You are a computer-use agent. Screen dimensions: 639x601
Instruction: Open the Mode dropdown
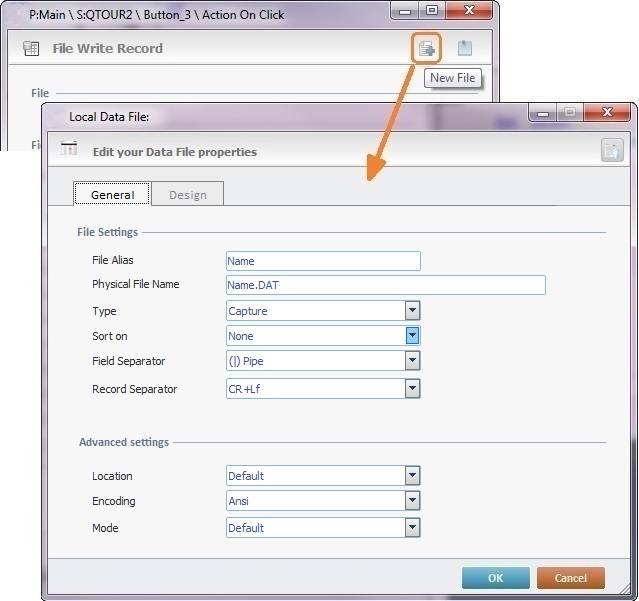412,527
